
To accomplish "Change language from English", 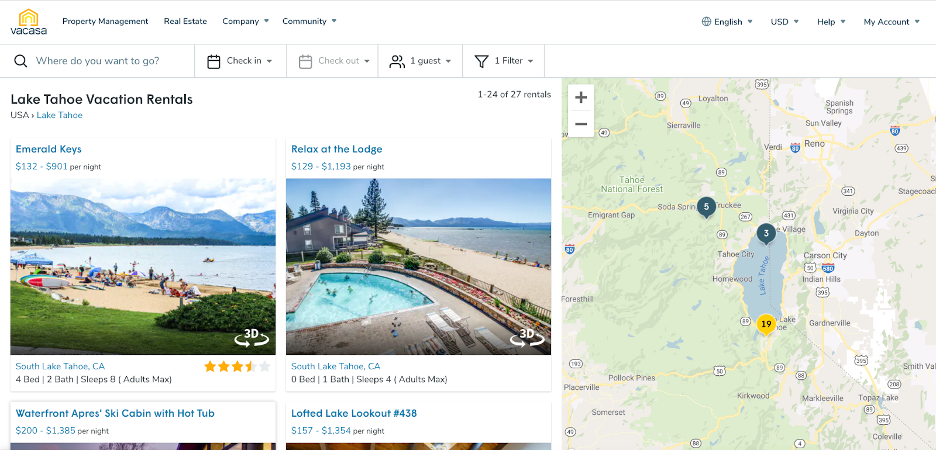I will click(x=728, y=21).
